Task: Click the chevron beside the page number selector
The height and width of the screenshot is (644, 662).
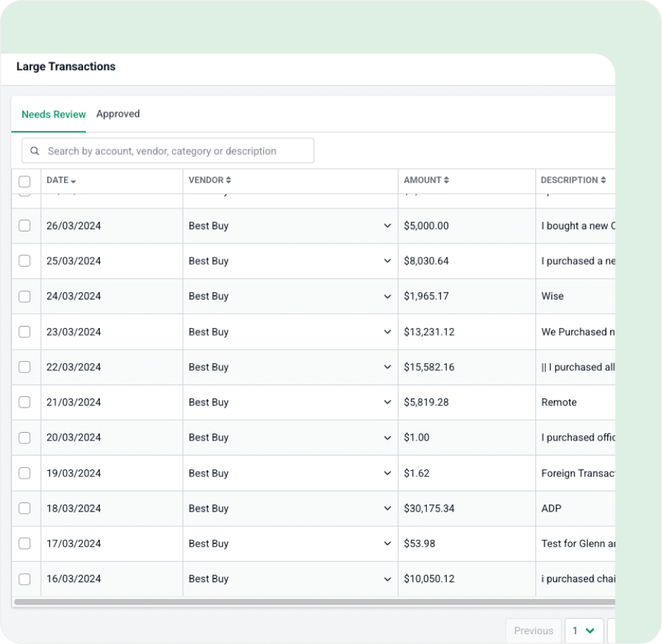Action: [590, 631]
